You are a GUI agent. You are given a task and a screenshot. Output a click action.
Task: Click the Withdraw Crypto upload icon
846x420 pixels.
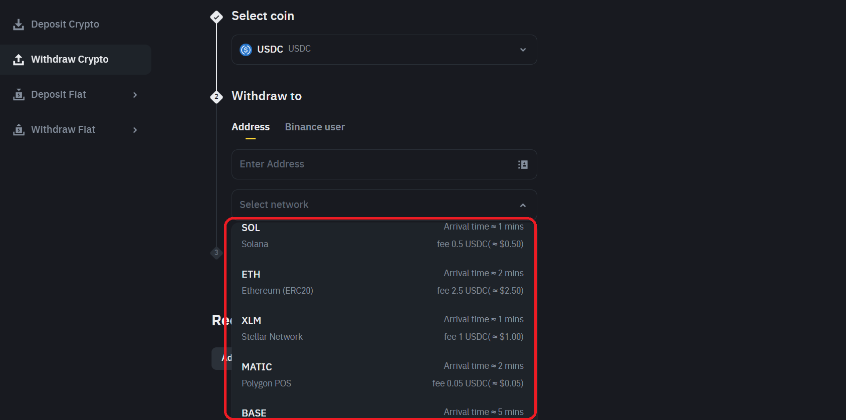(x=18, y=60)
